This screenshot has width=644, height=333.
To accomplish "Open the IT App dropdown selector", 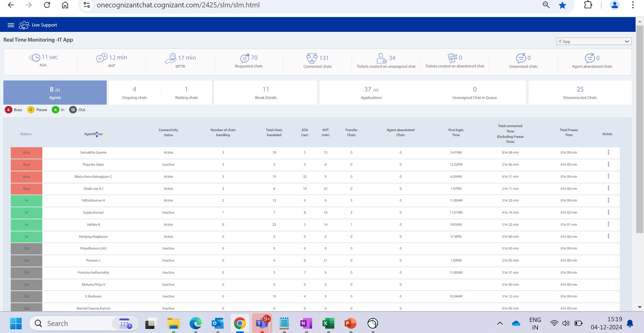I will point(594,41).
